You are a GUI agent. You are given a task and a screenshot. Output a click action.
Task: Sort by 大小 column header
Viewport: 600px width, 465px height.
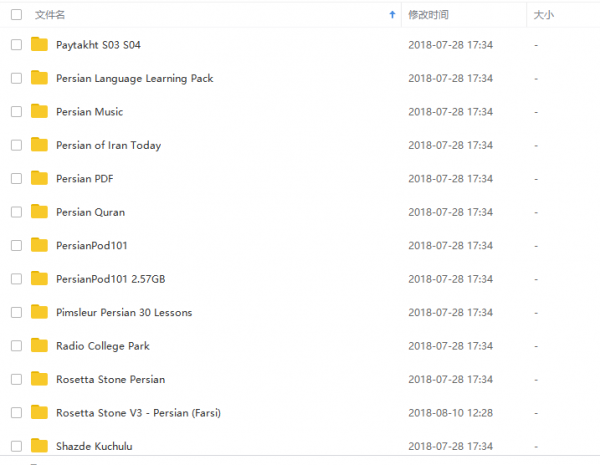click(543, 15)
